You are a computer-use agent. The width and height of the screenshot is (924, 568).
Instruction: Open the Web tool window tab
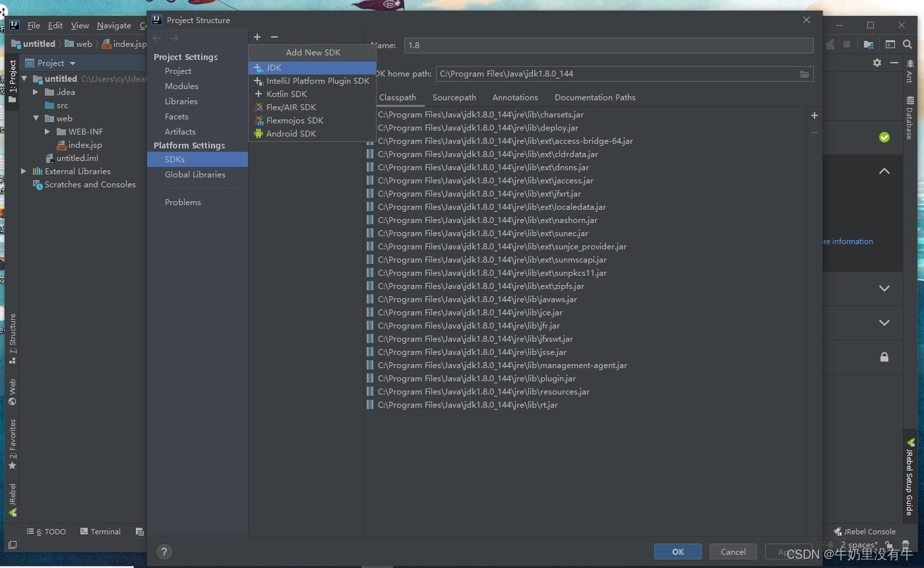[x=12, y=393]
